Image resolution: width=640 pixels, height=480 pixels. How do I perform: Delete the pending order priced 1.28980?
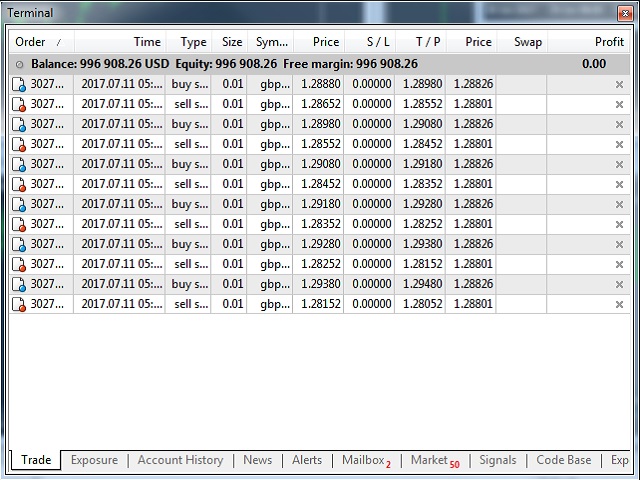point(619,124)
